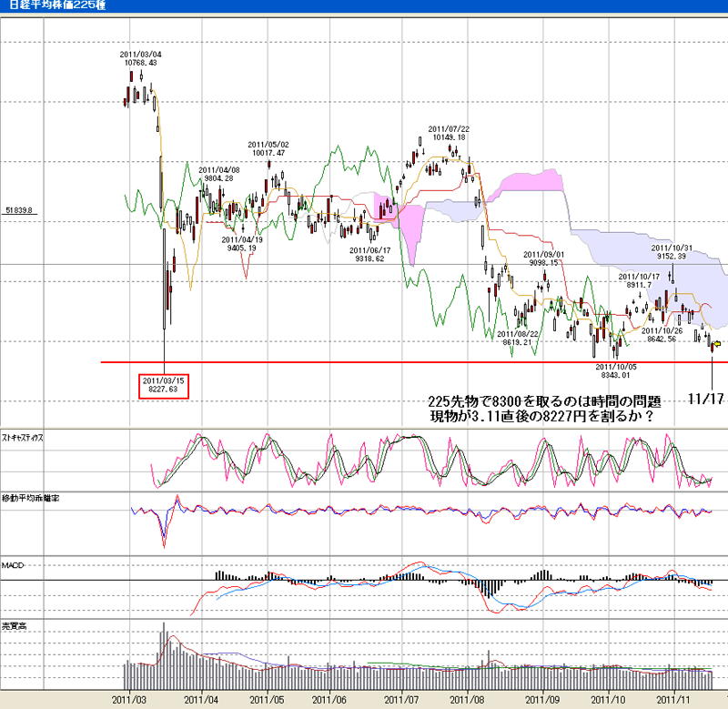This screenshot has width=728, height=709.
Task: Click the ストキャスティクス panel label
Action: click(x=25, y=438)
